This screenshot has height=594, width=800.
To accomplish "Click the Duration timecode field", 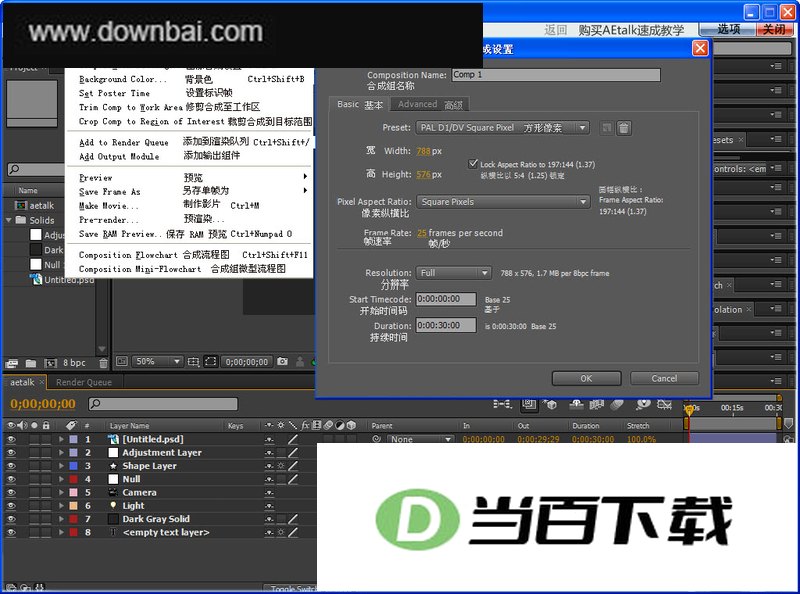I will click(x=446, y=325).
